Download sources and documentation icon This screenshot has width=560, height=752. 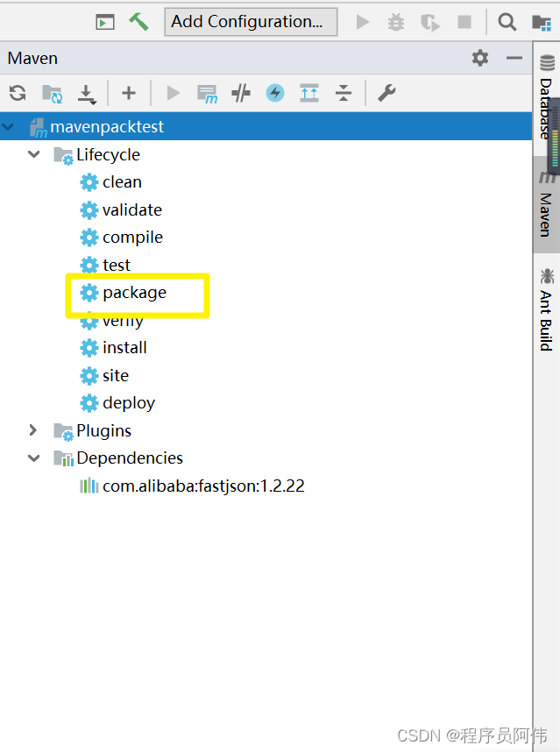click(x=87, y=94)
